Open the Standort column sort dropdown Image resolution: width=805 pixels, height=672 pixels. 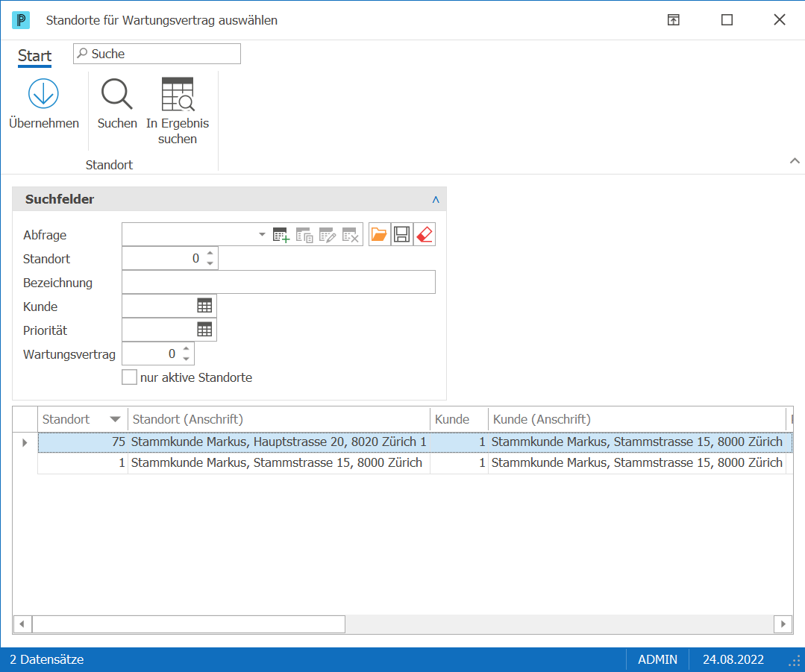click(x=116, y=419)
